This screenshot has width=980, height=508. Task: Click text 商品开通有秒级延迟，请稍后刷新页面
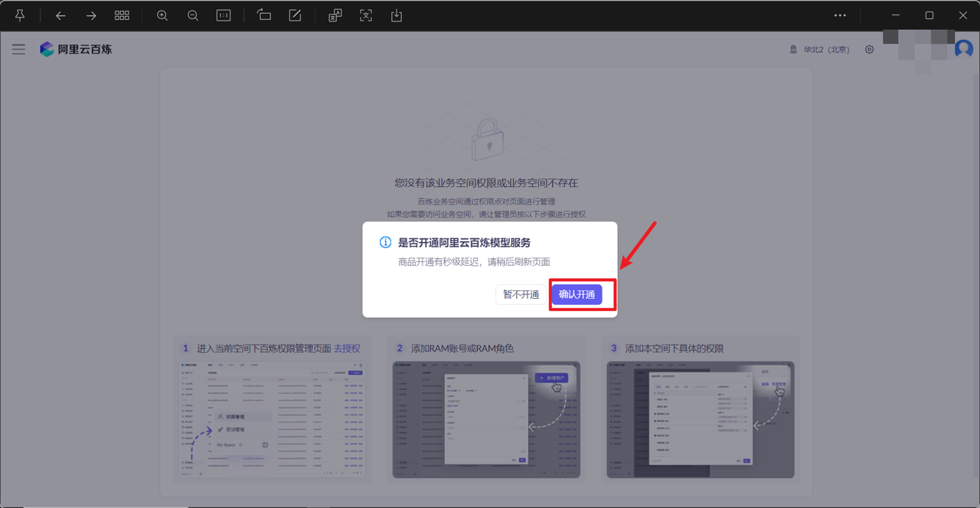click(x=474, y=262)
